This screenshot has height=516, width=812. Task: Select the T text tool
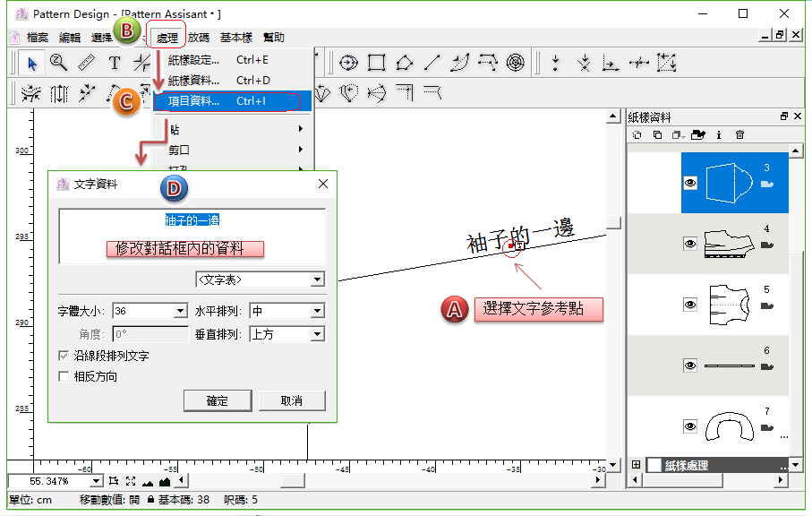click(x=115, y=63)
